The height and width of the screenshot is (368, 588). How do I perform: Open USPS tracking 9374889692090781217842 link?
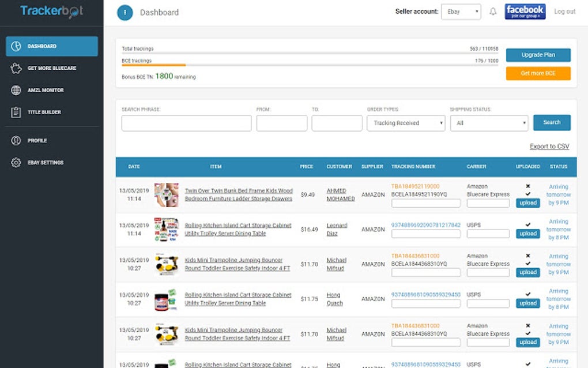425,225
